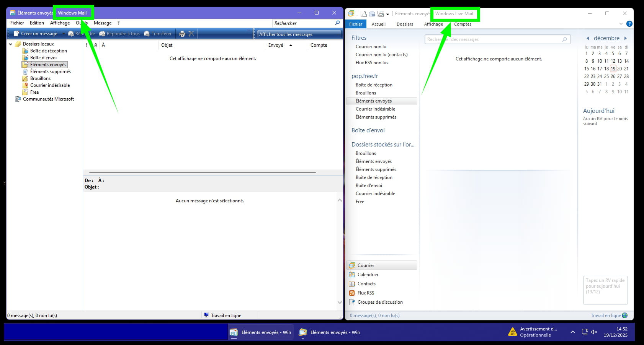
Task: Click the Flux RSS icon in navigation pane
Action: (x=352, y=293)
